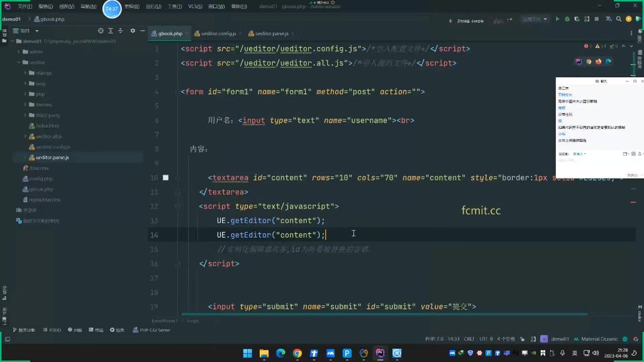Open the editor tabs three-dot menu
This screenshot has width=644, height=362.
631,33
